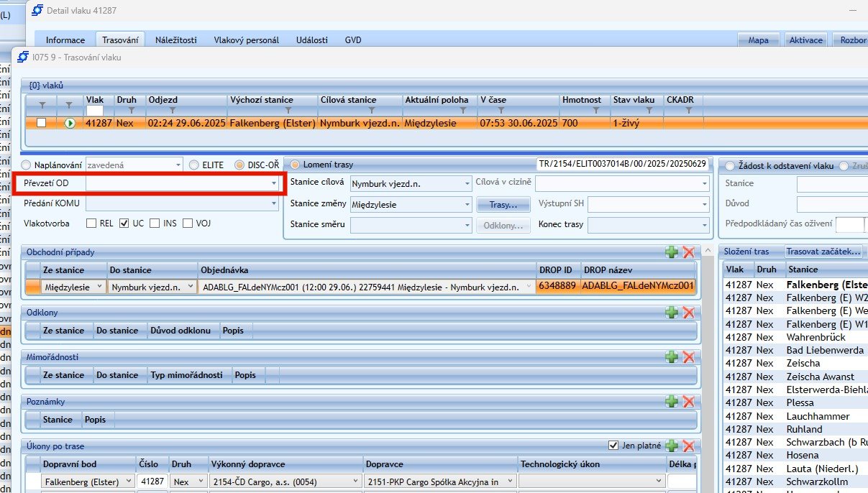Open the Vlakový personál tab

[x=246, y=40]
